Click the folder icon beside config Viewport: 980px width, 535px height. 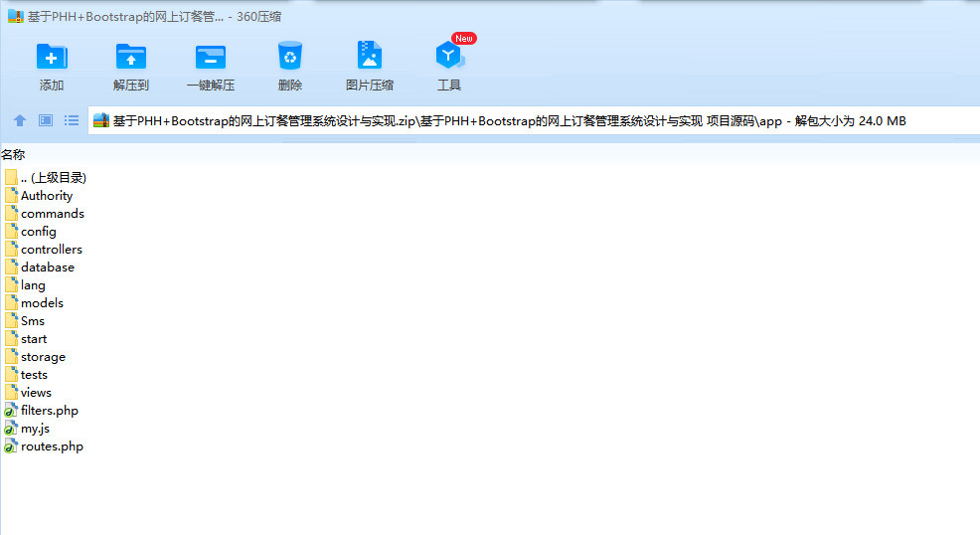coord(11,231)
